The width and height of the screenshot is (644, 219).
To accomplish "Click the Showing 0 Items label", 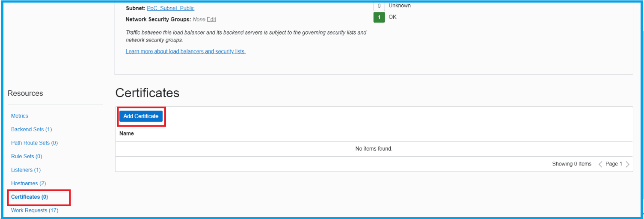I will [x=571, y=164].
